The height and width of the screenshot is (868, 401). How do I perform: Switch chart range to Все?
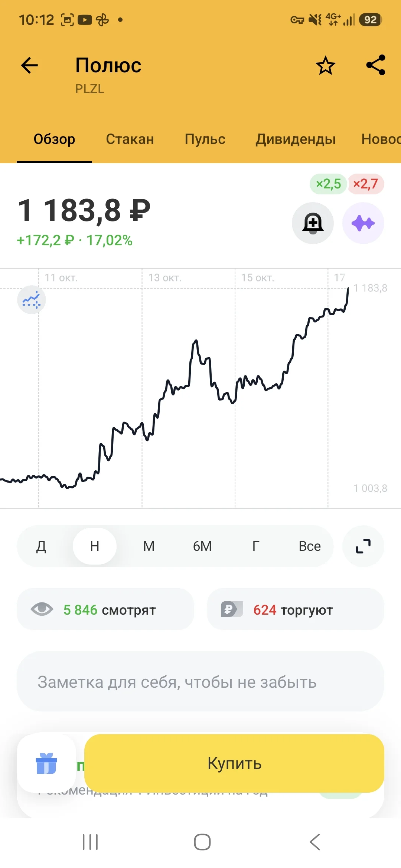310,546
